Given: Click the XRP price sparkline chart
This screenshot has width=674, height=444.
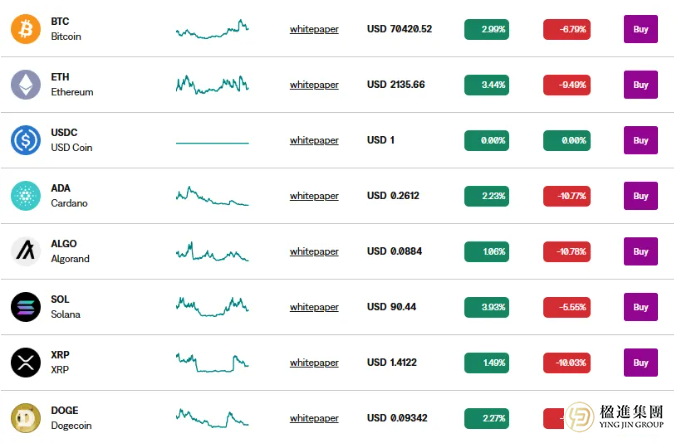Looking at the screenshot, I should pyautogui.click(x=212, y=362).
